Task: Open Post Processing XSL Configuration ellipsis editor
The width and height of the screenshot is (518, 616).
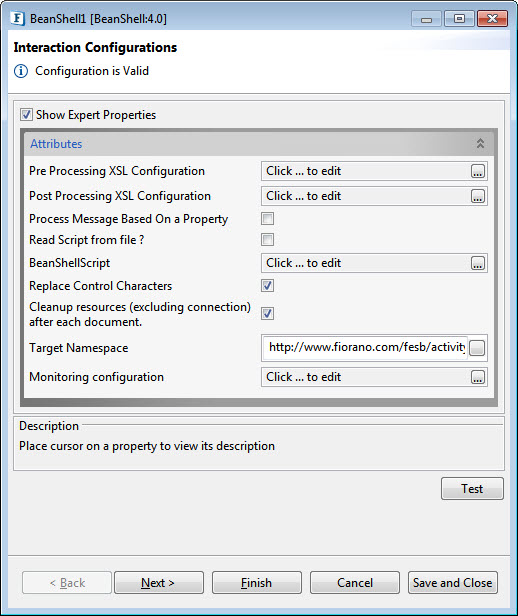Action: (478, 196)
